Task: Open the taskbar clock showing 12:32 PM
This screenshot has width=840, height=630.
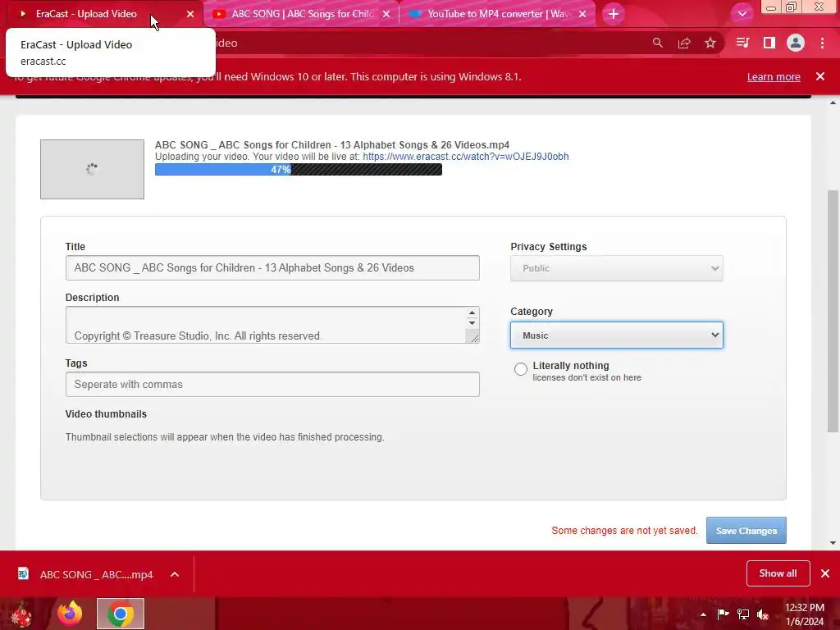Action: [x=804, y=614]
